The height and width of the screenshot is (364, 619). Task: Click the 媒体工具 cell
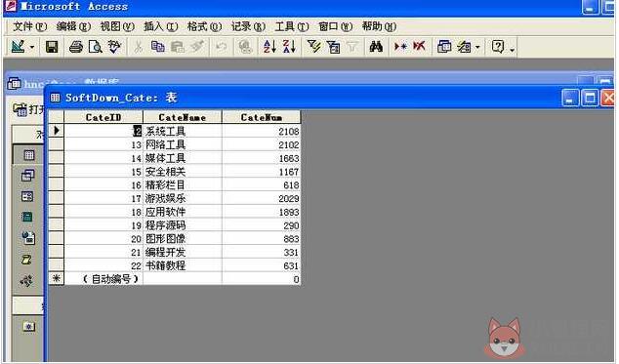[183, 158]
